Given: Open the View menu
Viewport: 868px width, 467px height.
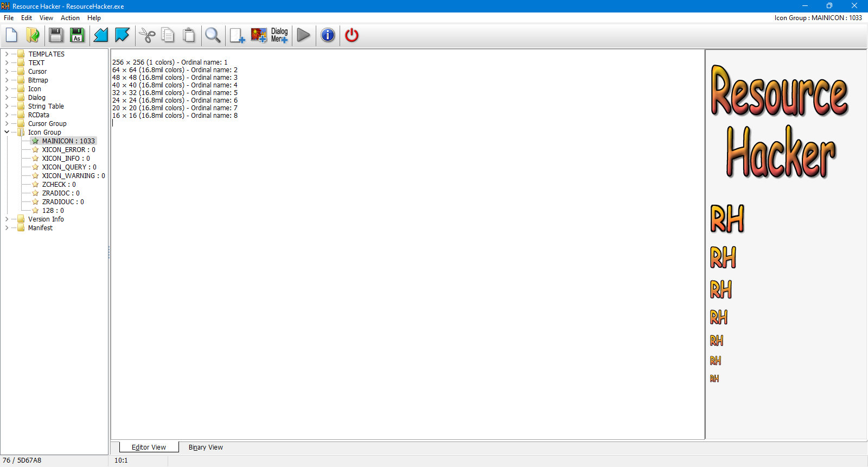Looking at the screenshot, I should click(x=46, y=18).
